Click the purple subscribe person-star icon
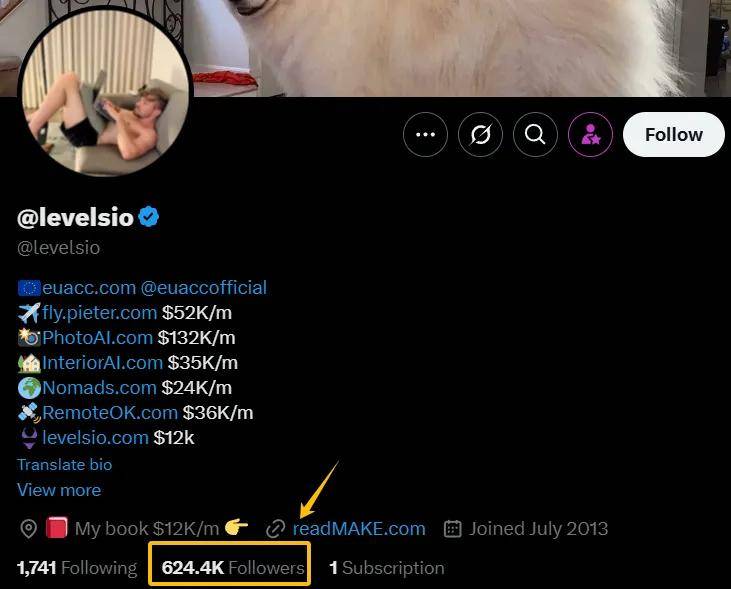The image size is (731, 589). coord(590,134)
